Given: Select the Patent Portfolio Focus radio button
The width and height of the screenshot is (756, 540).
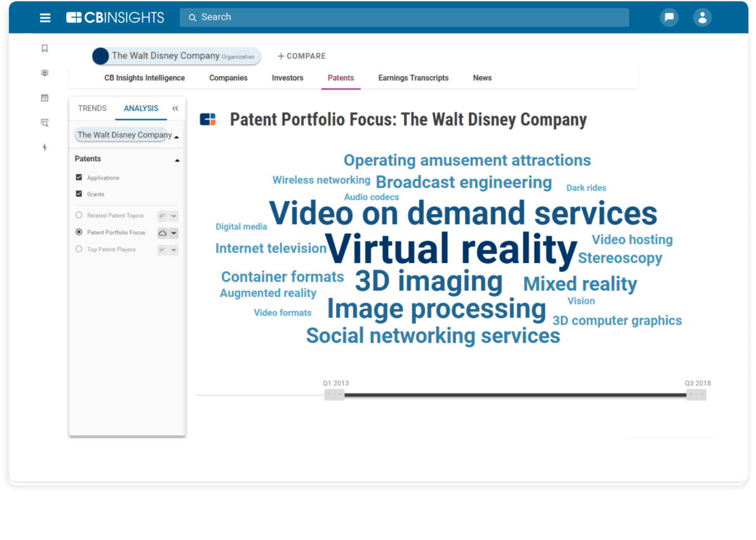Looking at the screenshot, I should pyautogui.click(x=79, y=232).
